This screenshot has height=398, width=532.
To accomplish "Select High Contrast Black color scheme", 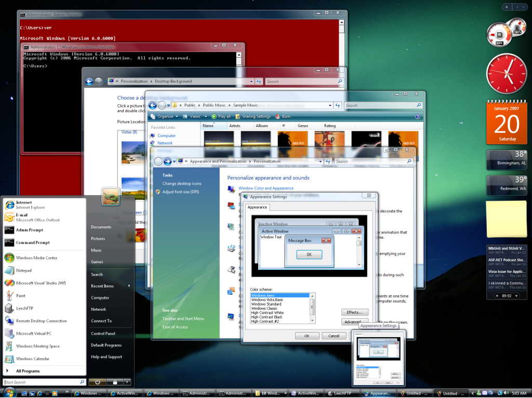I will point(267,318).
